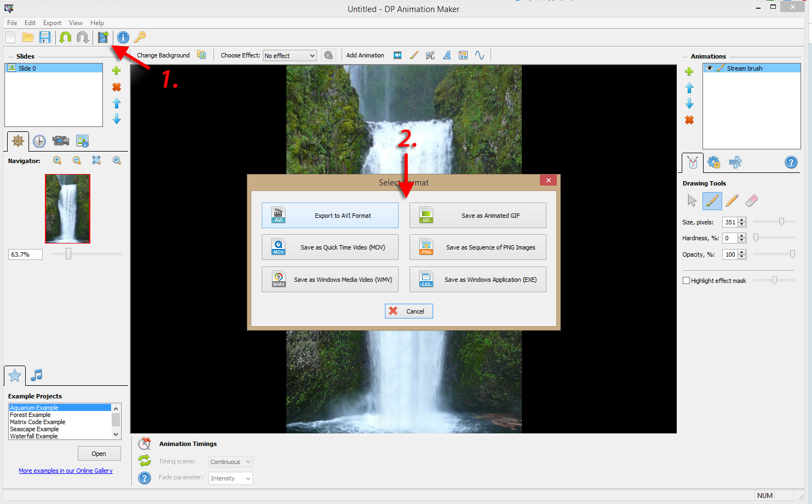Open the Change Background image picker icon
812x504 pixels.
coord(201,55)
